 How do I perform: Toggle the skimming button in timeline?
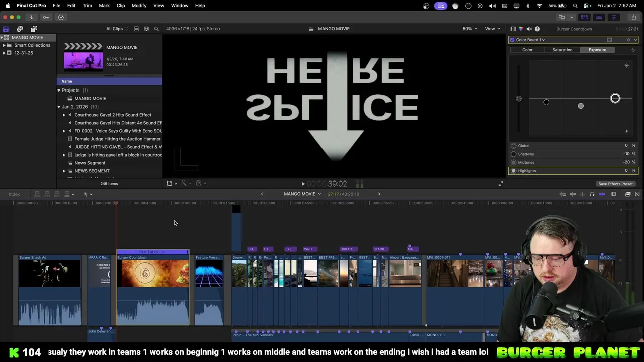coord(573,194)
